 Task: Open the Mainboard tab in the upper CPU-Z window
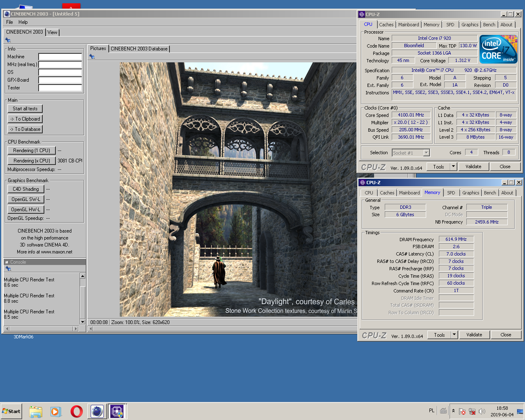click(x=409, y=25)
